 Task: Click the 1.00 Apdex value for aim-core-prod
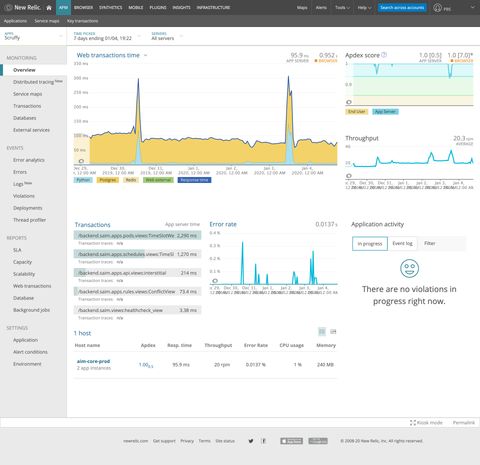146,365
